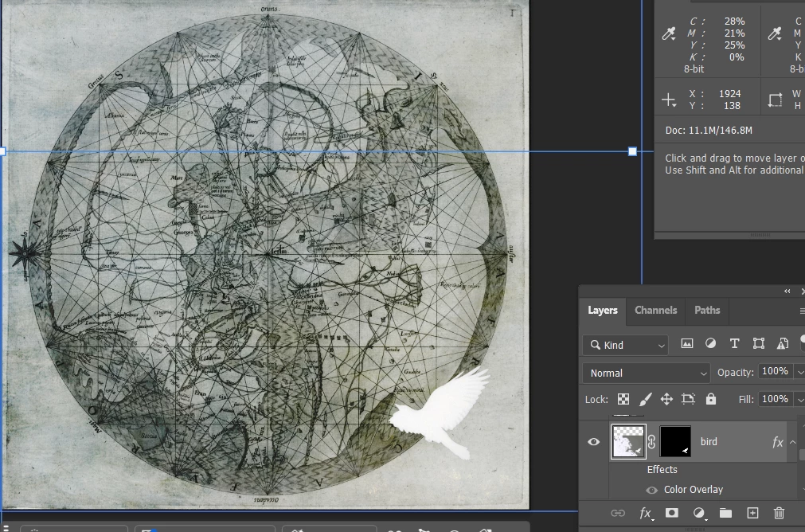This screenshot has height=532, width=805.
Task: Switch to the Layers tab
Action: 602,310
